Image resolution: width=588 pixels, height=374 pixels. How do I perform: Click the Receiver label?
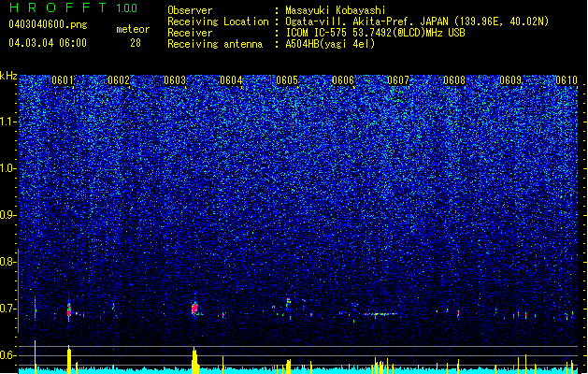click(190, 33)
